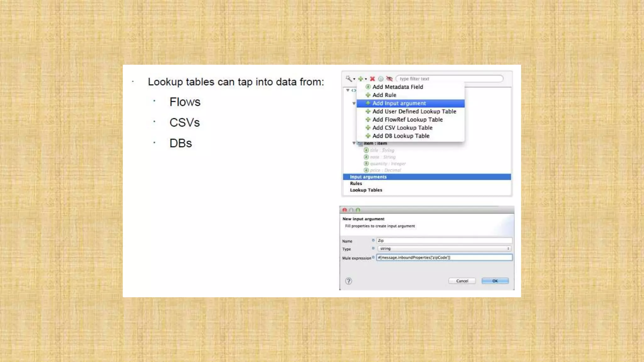
Task: Select Lookup Tables in the tree
Action: pos(366,190)
